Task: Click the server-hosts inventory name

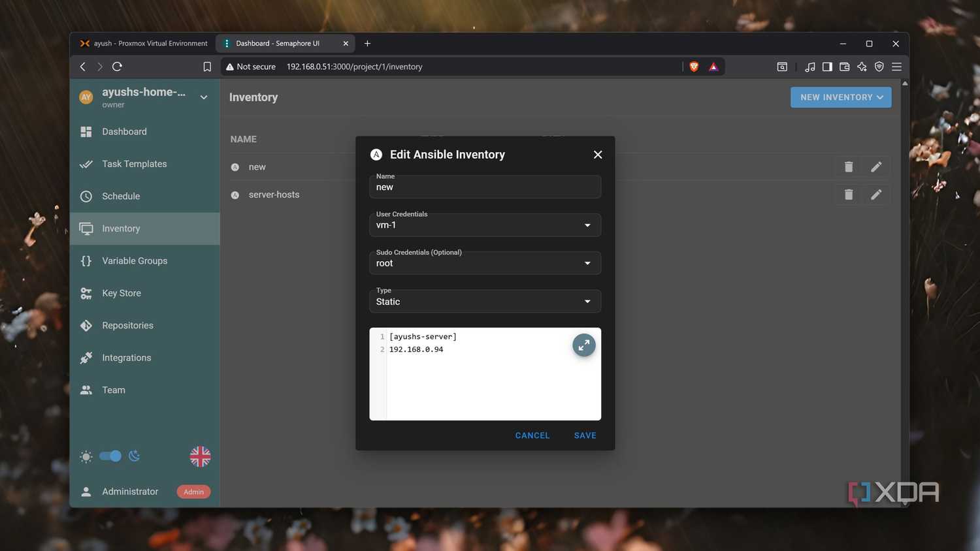Action: tap(274, 195)
